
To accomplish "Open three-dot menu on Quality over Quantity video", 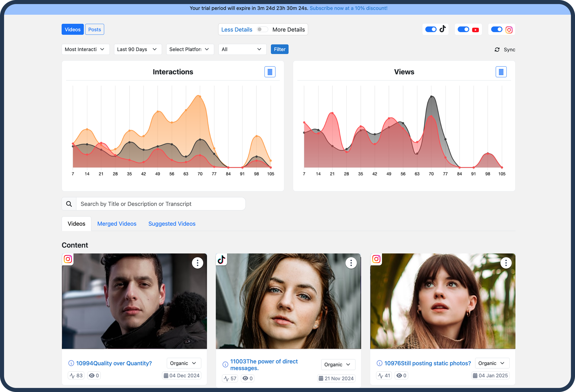I will 197,263.
